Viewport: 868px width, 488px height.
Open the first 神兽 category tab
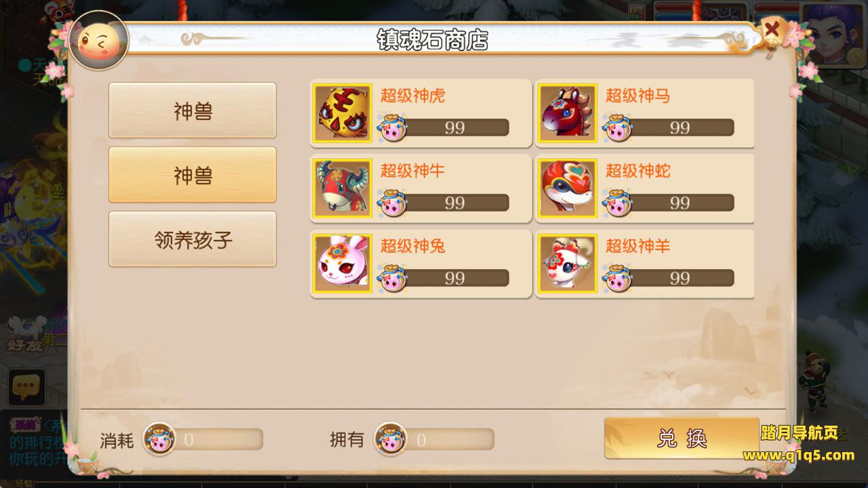click(x=193, y=110)
